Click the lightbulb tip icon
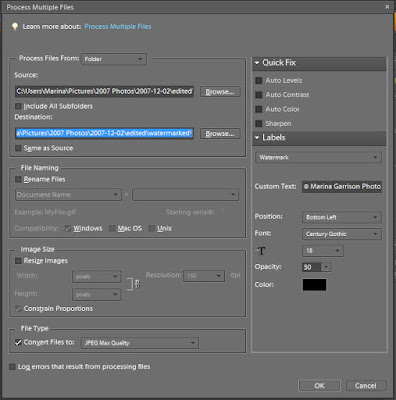The image size is (396, 400). [15, 26]
